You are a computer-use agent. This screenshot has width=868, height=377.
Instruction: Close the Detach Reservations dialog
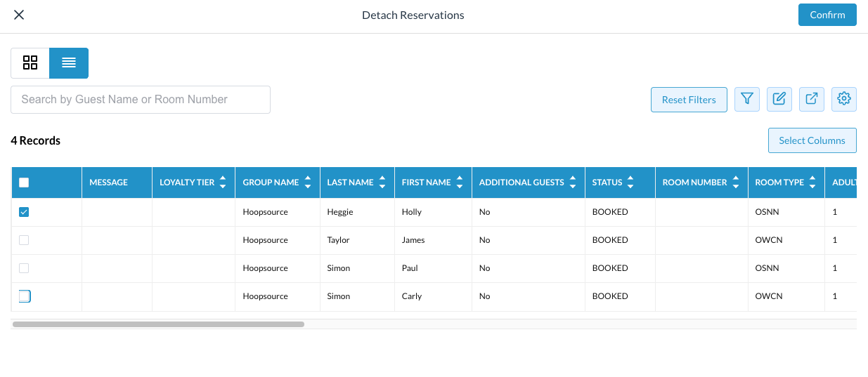(19, 15)
